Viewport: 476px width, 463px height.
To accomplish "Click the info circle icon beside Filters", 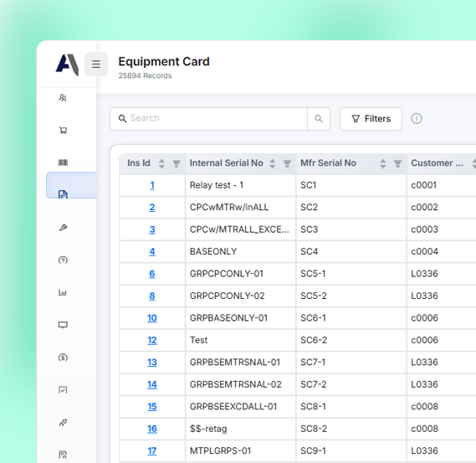I will (x=417, y=119).
